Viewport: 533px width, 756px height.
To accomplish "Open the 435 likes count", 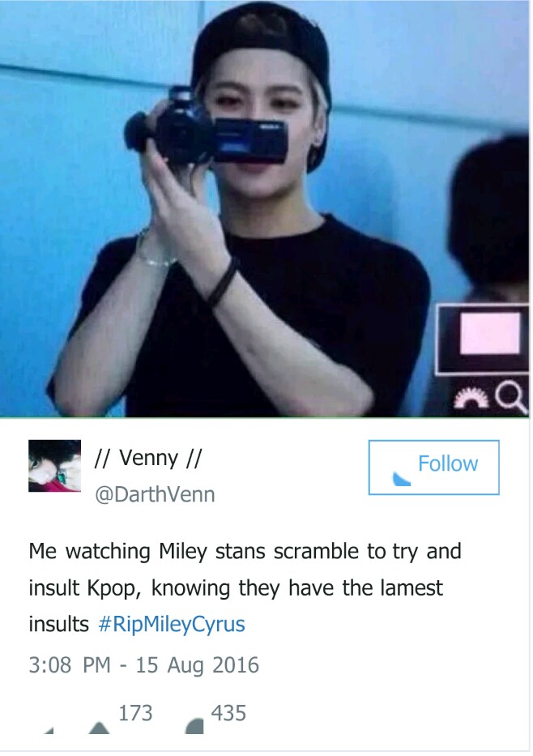I will point(228,712).
